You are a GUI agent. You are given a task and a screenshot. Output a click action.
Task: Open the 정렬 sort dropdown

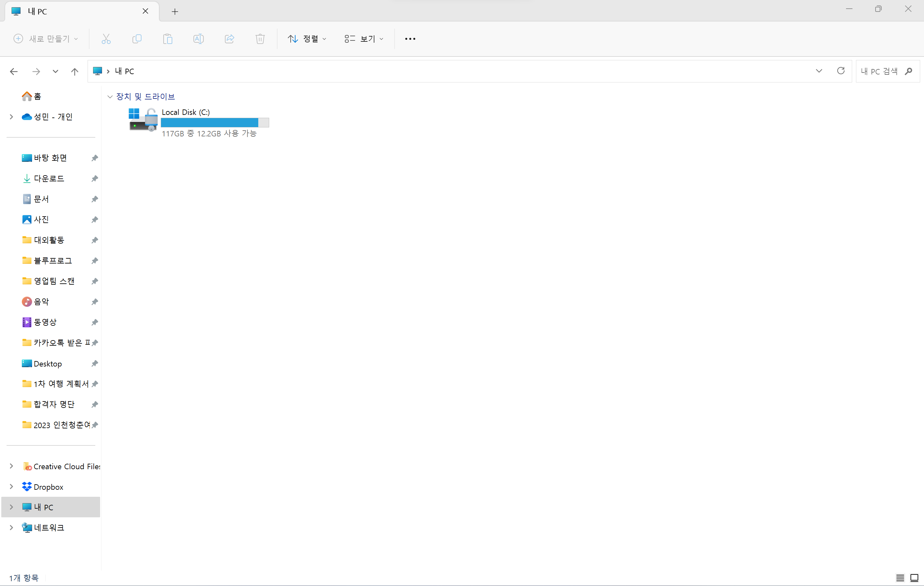[307, 39]
